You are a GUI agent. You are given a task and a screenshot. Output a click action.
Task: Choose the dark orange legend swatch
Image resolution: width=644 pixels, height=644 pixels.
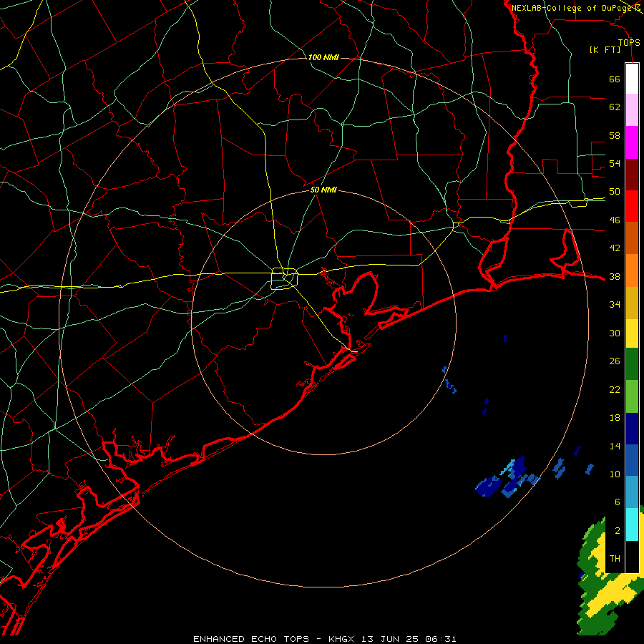pyautogui.click(x=632, y=238)
